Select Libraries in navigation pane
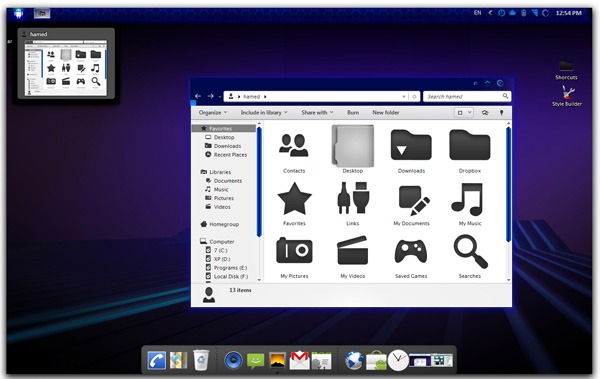Viewport: 600px width, 379px height. coord(220,172)
